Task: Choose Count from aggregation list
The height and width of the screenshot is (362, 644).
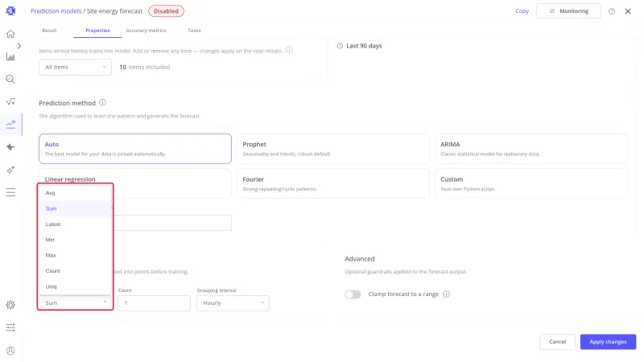Action: pyautogui.click(x=75, y=271)
